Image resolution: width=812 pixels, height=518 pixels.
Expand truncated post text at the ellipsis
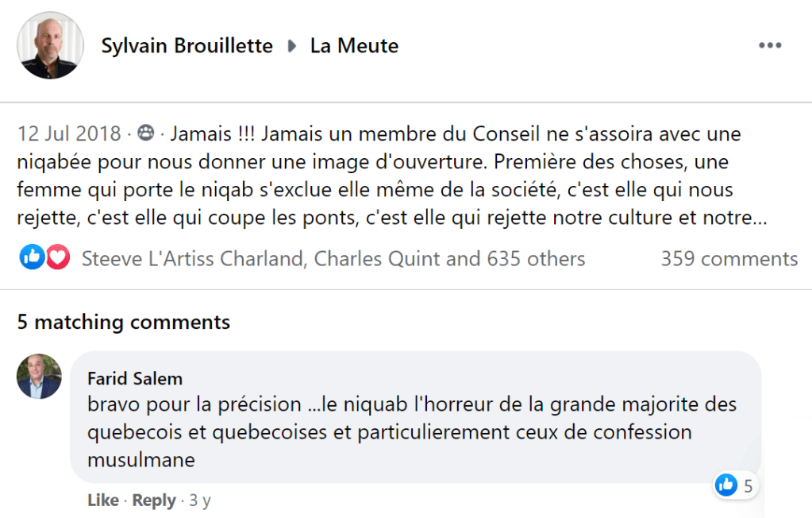pyautogui.click(x=760, y=217)
